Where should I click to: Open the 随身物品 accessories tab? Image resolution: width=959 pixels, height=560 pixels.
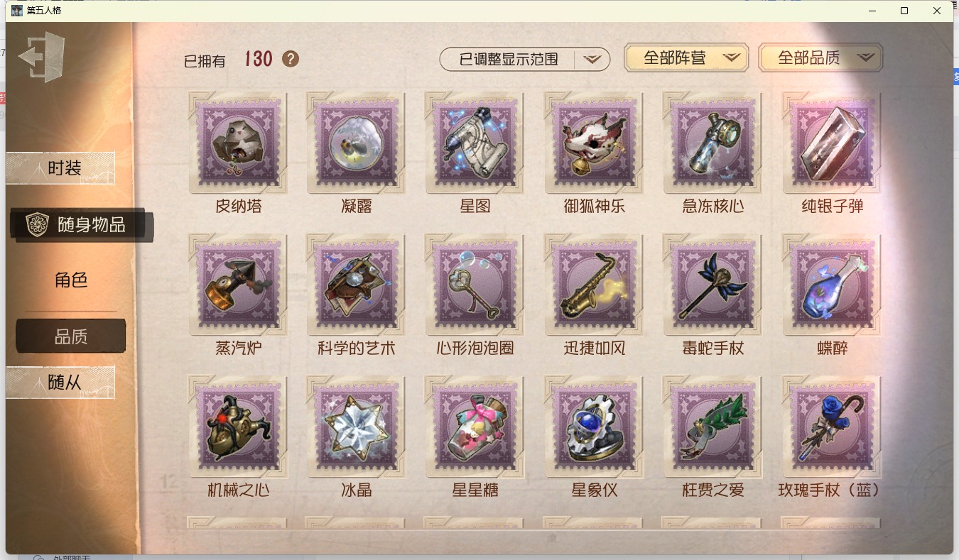[81, 225]
